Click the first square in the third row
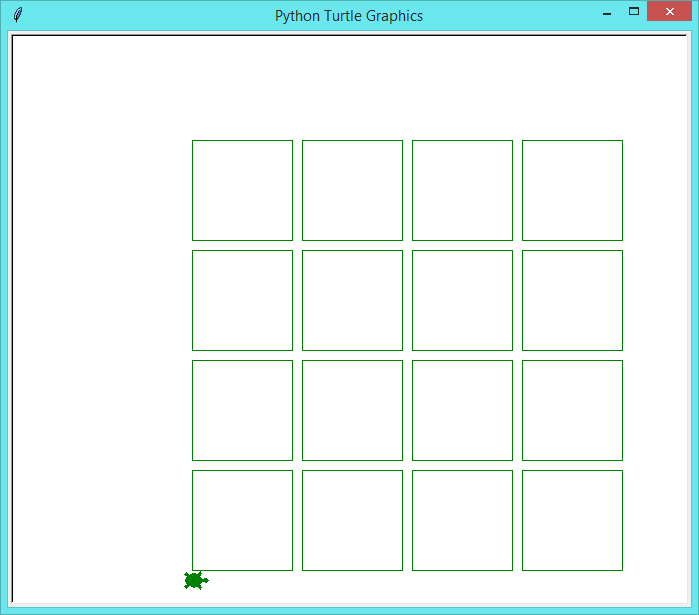Image resolution: width=699 pixels, height=615 pixels. [x=242, y=410]
